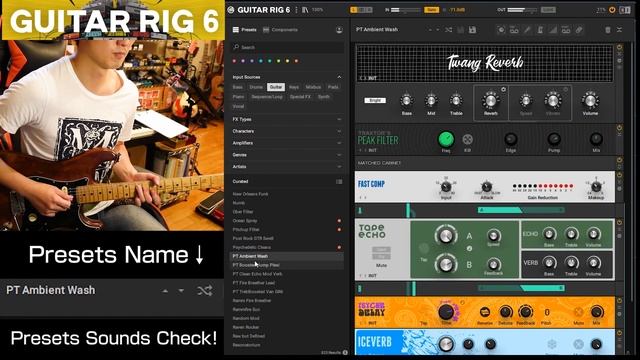Click the Peak Filter green Freq knob

tap(446, 139)
